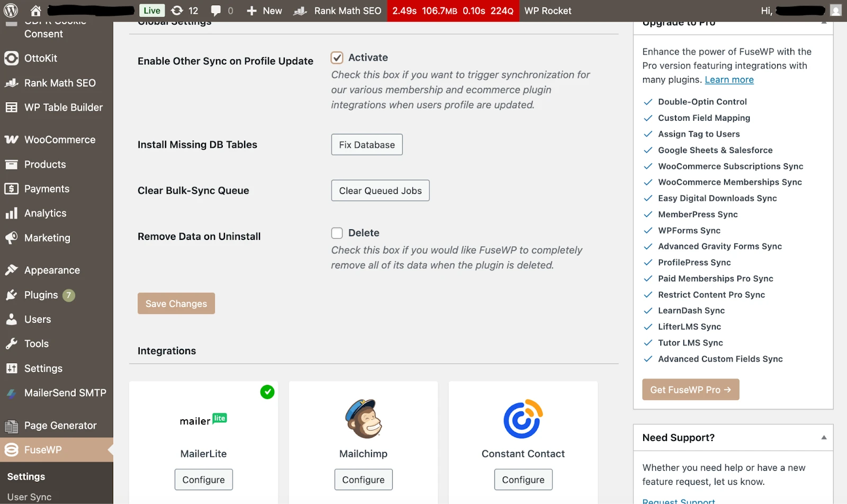847x504 pixels.
Task: Open Appearance sidebar menu
Action: point(57,270)
